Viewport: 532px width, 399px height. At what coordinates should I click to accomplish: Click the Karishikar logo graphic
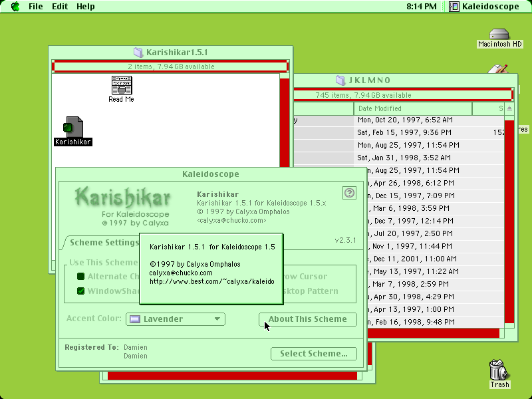pyautogui.click(x=123, y=197)
